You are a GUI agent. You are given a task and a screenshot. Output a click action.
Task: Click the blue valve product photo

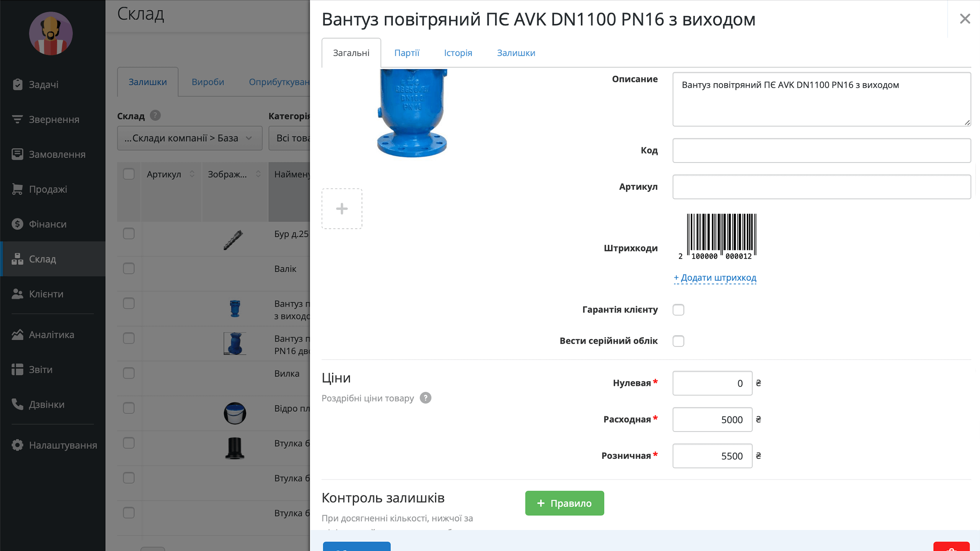pyautogui.click(x=412, y=113)
